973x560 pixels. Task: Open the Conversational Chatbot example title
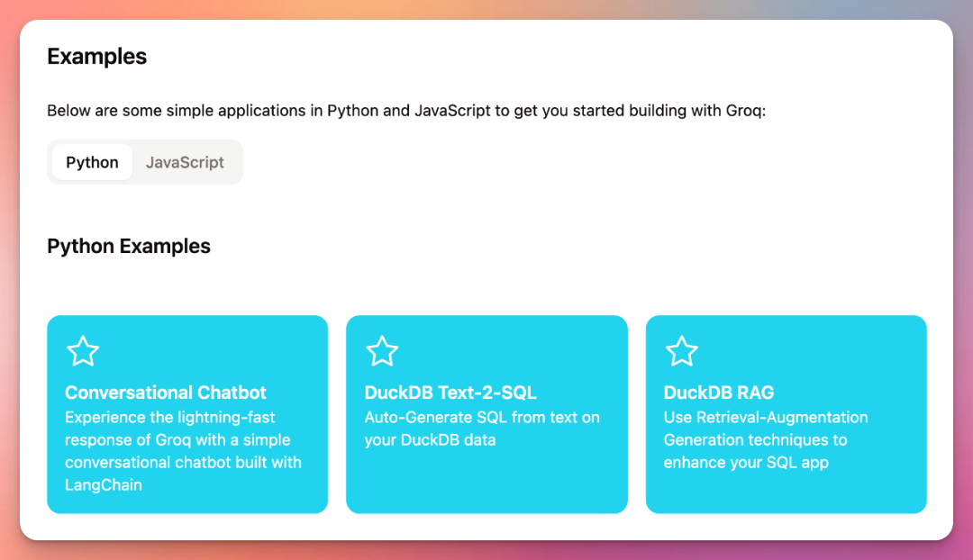click(165, 393)
